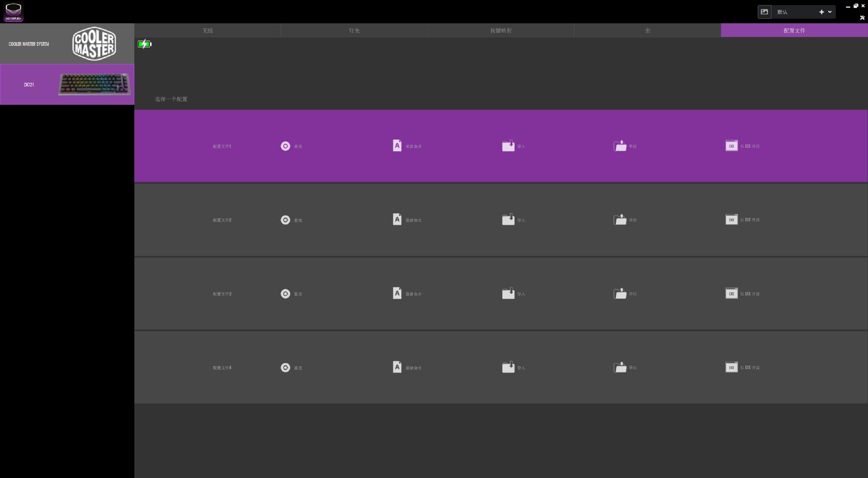
Task: Click the MasterPlus+ logo icon
Action: click(14, 12)
